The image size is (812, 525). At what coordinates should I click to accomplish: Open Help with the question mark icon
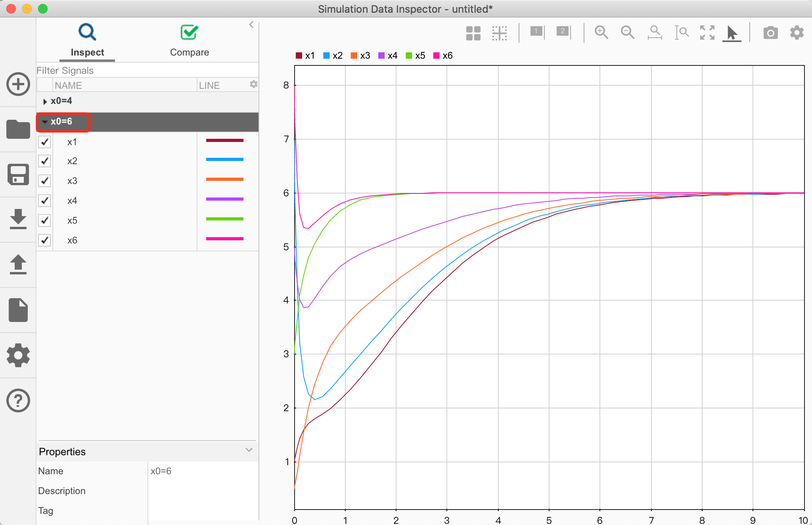click(x=18, y=400)
